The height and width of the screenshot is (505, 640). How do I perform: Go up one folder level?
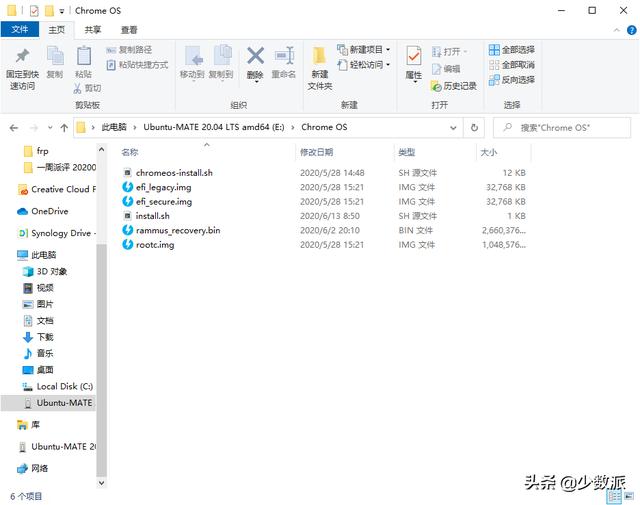64,128
